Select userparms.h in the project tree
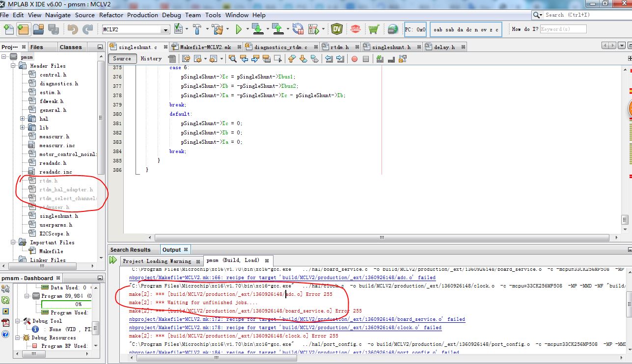632x364 pixels. (56, 225)
